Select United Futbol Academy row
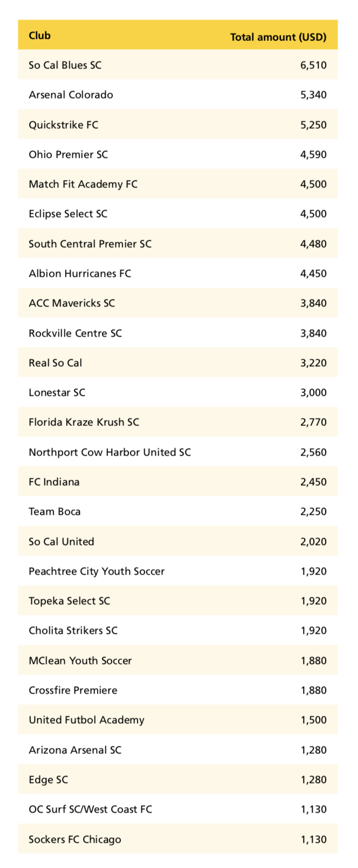358x868 pixels. (x=178, y=720)
